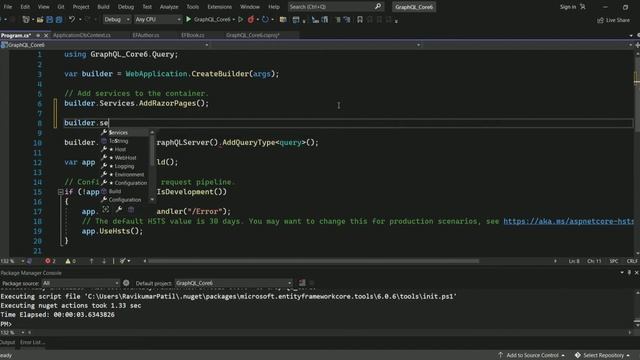Click SPC indentation indicator
Screen dimensions: 640x360
[613, 261]
